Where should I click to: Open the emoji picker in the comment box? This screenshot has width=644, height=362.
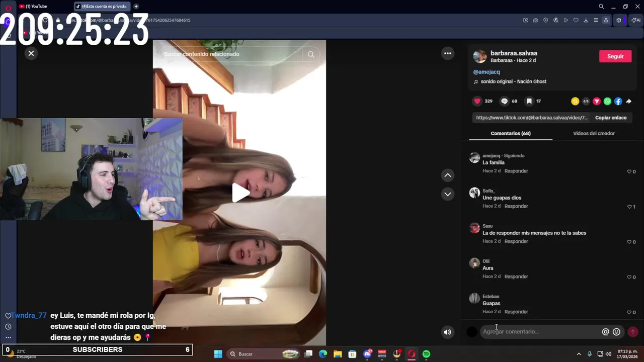pos(616,332)
